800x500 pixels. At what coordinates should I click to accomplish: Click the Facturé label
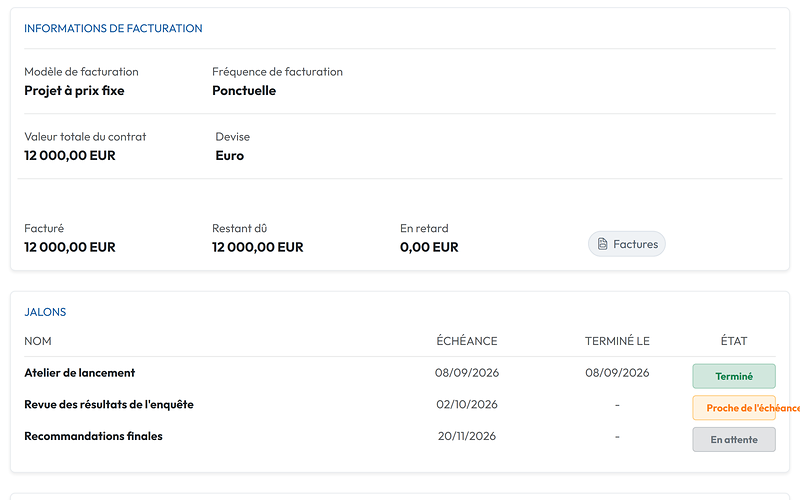point(44,228)
